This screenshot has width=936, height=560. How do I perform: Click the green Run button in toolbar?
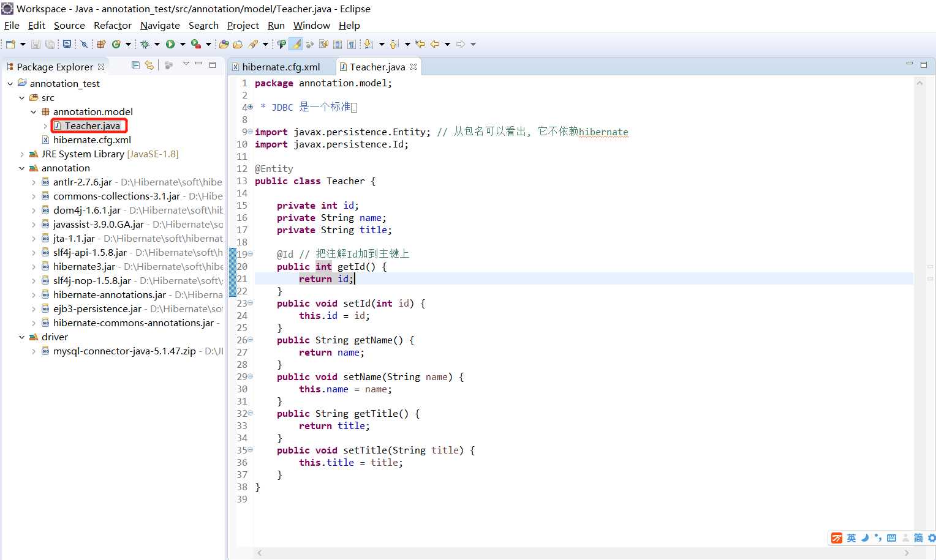point(170,44)
